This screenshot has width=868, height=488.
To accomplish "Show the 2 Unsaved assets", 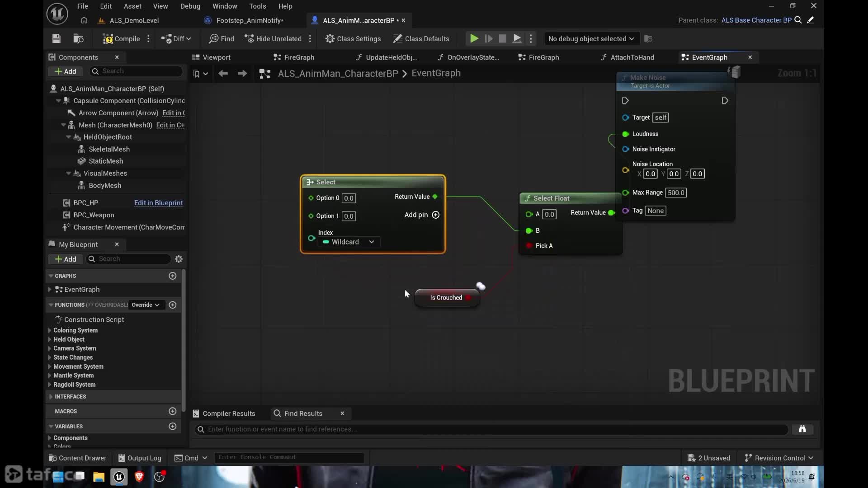I will 708,458.
